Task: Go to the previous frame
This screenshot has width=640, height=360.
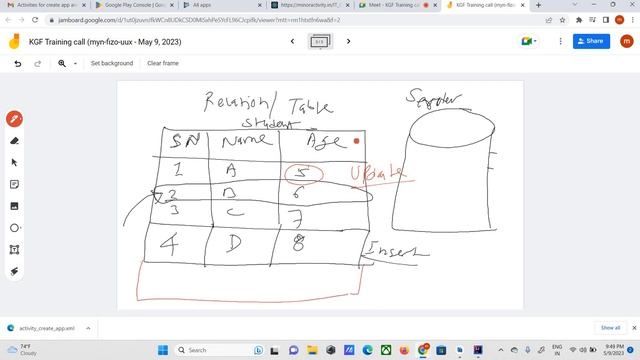Action: [292, 41]
